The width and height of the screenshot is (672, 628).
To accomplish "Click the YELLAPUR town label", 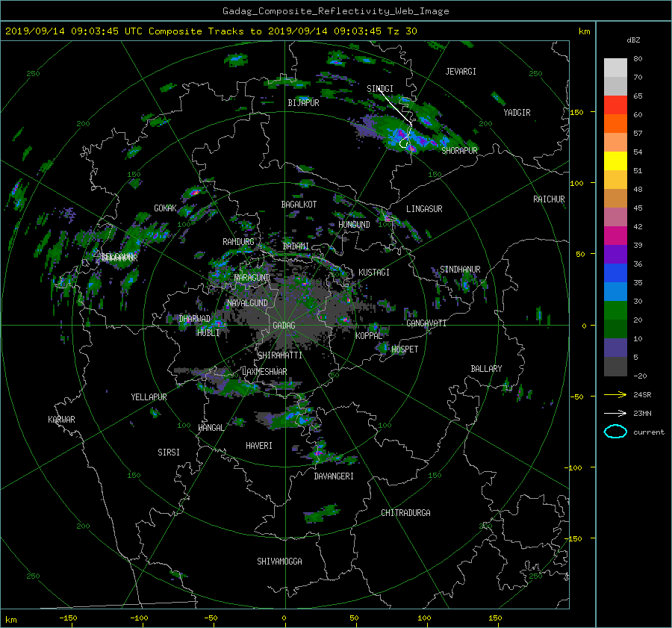I will pyautogui.click(x=149, y=397).
